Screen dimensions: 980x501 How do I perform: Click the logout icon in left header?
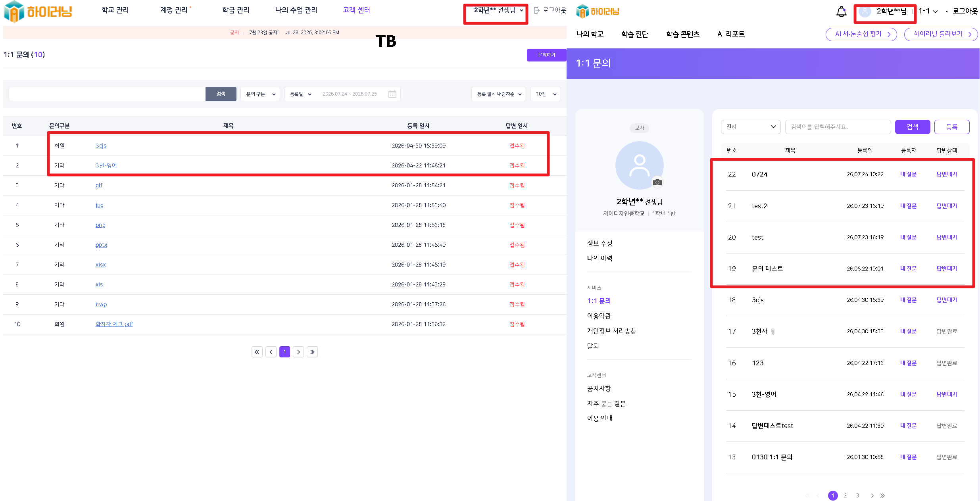click(537, 10)
